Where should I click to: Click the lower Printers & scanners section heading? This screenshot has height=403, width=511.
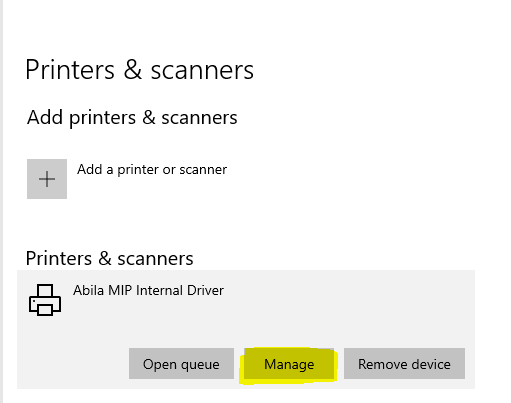point(109,258)
